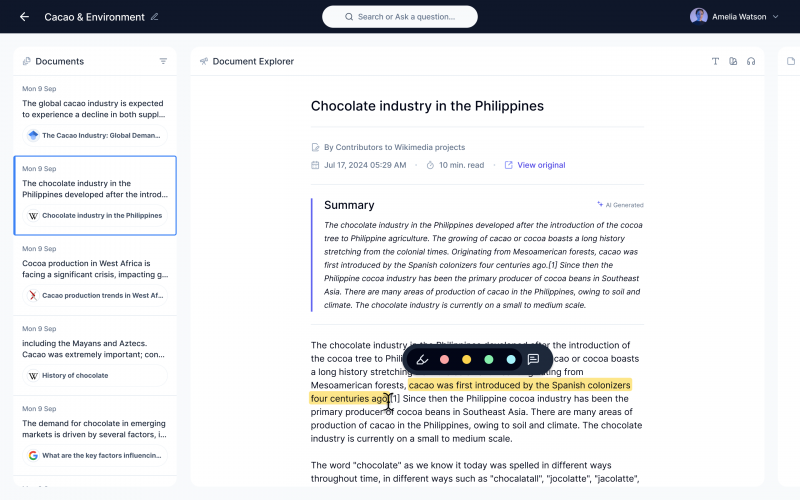Choose the red highlight color
This screenshot has height=500, width=800.
(x=444, y=360)
